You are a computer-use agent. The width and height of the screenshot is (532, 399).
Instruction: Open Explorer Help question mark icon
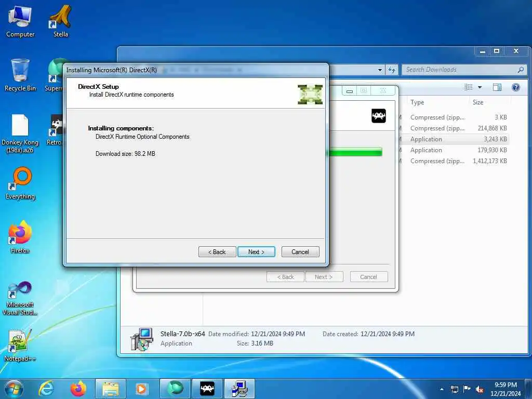516,87
